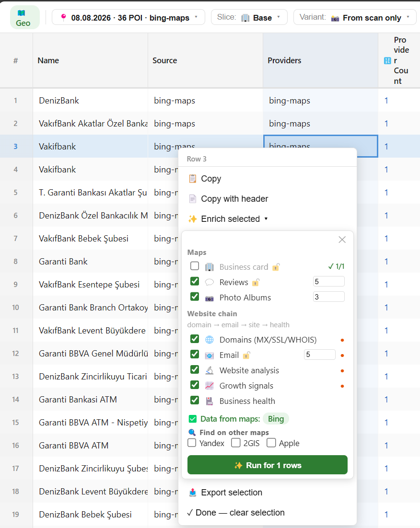This screenshot has height=528, width=420.
Task: Select the DenizBank Bebek Şubesi cell
Action: tap(90, 514)
